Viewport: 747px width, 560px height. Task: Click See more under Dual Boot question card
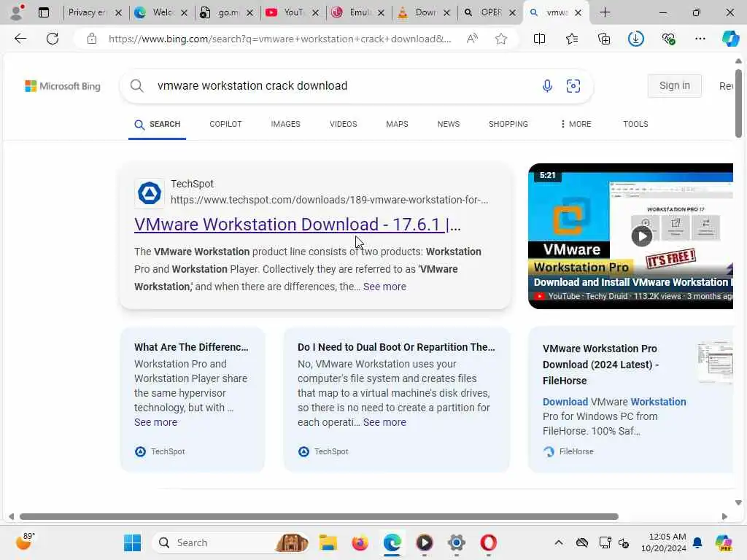pos(384,422)
